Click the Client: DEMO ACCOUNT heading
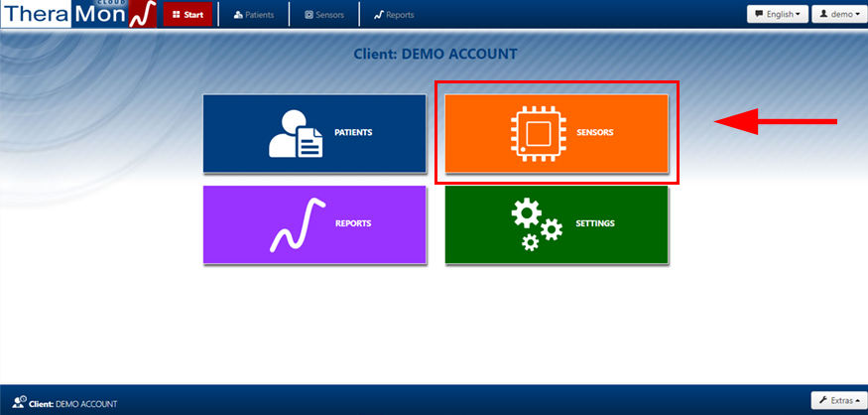Screen dimensions: 868x415 tap(435, 54)
